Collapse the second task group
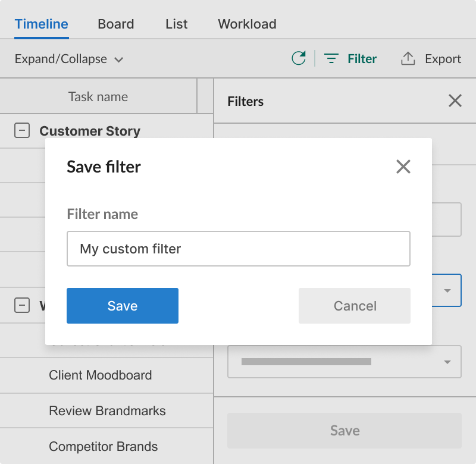Image resolution: width=476 pixels, height=464 pixels. [x=22, y=306]
